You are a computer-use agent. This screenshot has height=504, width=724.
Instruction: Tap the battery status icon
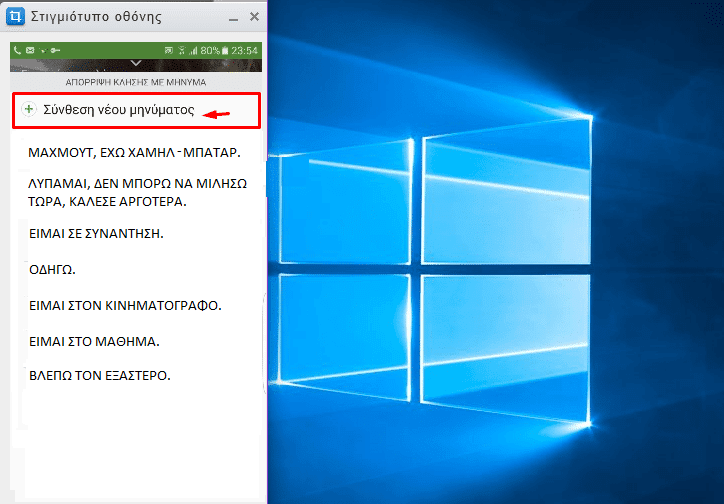[225, 50]
